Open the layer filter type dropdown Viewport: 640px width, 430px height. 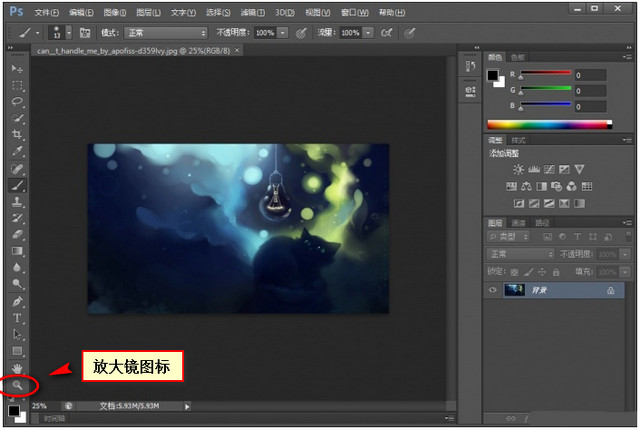[508, 237]
